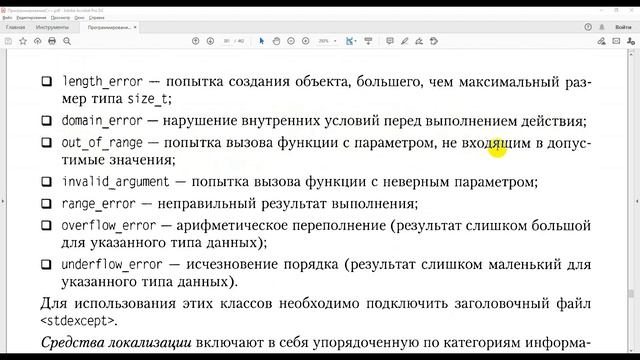Go to previous page arrow button

(196, 41)
